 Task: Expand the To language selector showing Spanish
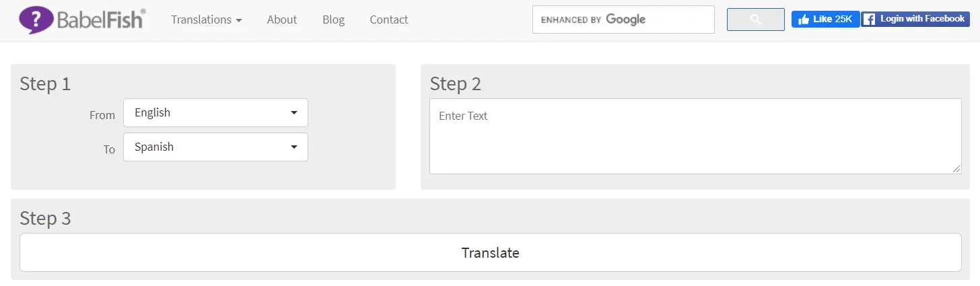215,147
